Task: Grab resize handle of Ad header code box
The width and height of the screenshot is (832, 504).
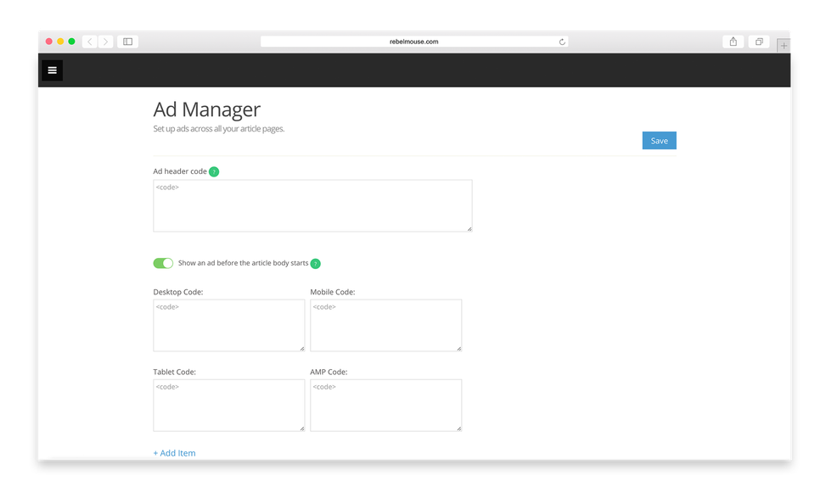Action: click(469, 228)
